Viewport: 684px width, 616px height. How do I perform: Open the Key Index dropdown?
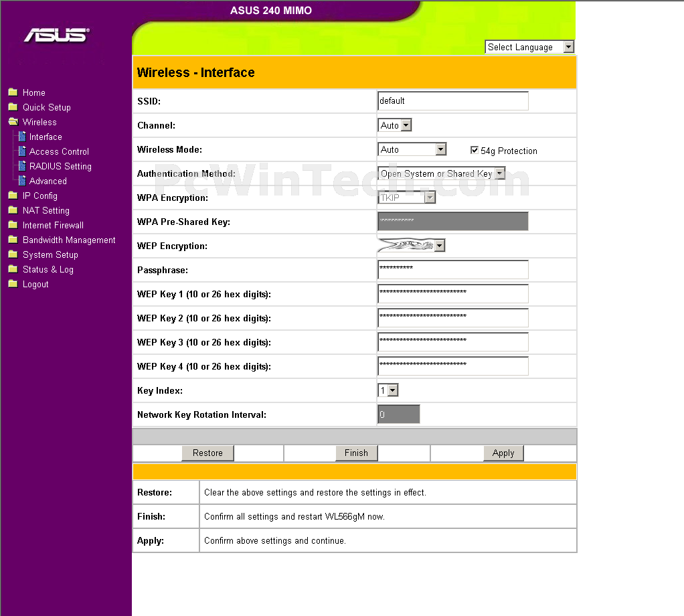point(388,390)
